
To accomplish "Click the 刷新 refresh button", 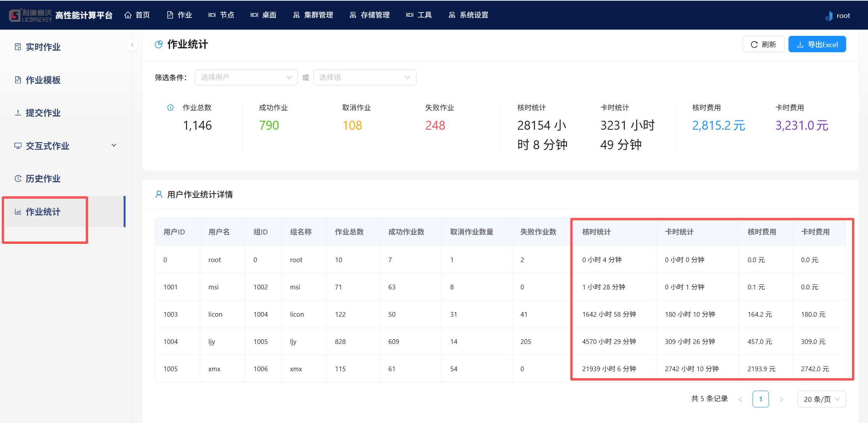I will [763, 44].
